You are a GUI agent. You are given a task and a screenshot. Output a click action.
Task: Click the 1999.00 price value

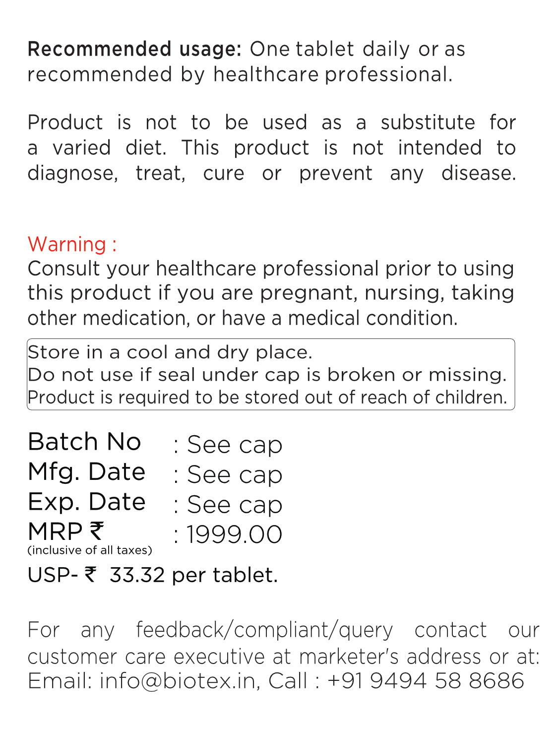click(234, 534)
